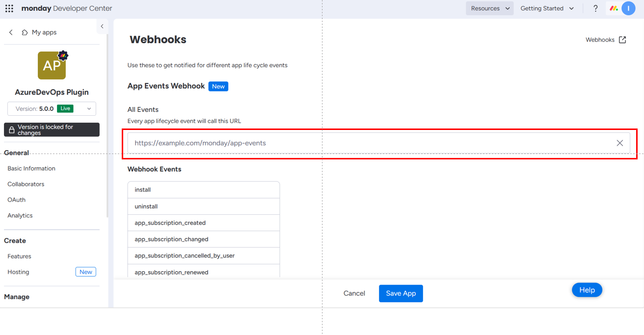Click the Live status badge
The height and width of the screenshot is (335, 644).
65,108
